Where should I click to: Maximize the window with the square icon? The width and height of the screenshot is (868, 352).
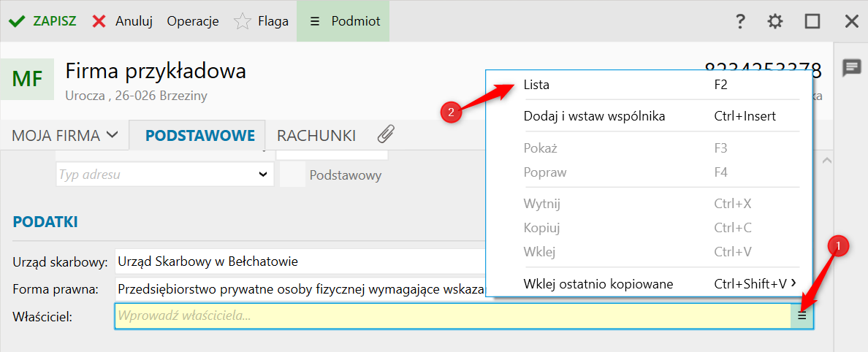pyautogui.click(x=812, y=22)
